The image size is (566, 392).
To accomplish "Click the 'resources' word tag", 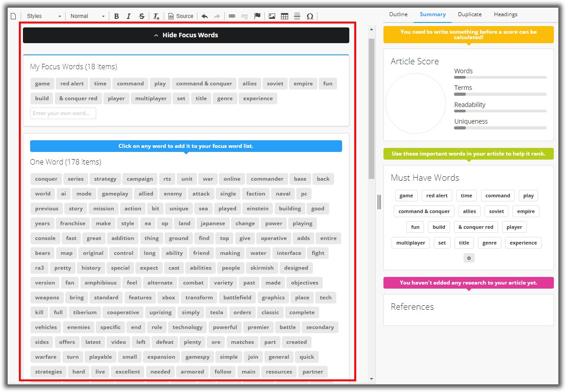I will (279, 372).
